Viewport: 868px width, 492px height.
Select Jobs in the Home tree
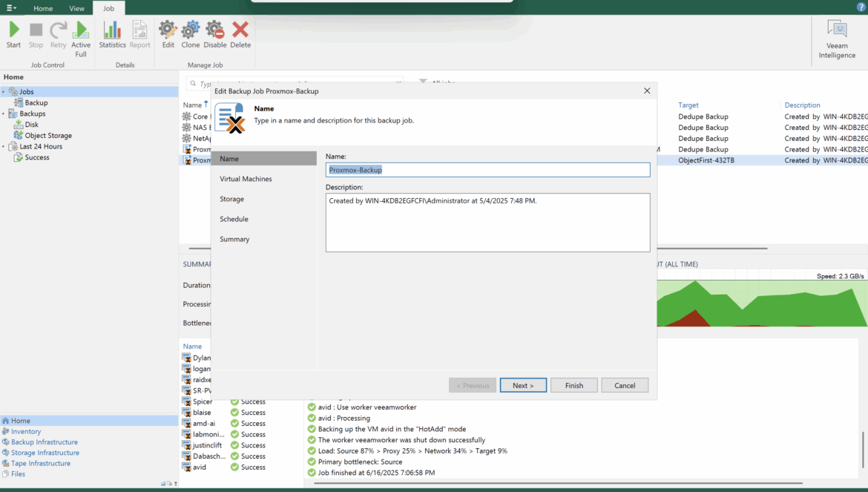(27, 92)
